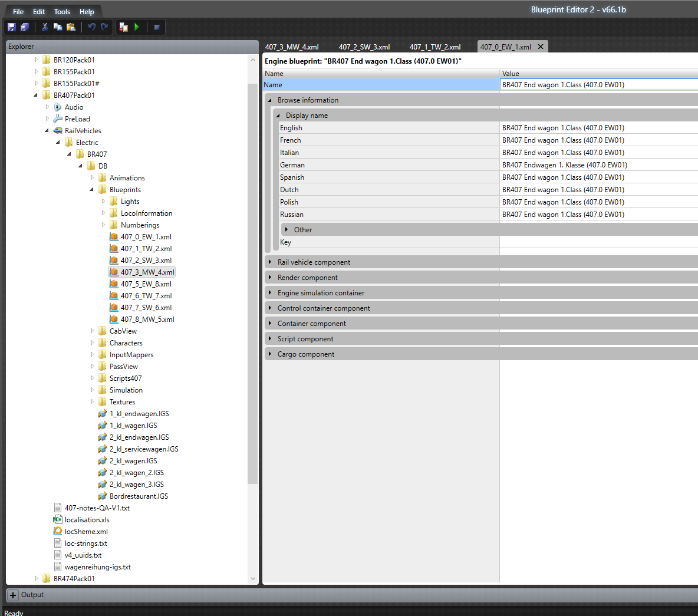The width and height of the screenshot is (698, 616).
Task: Click the Paste clipboard icon
Action: click(x=71, y=27)
